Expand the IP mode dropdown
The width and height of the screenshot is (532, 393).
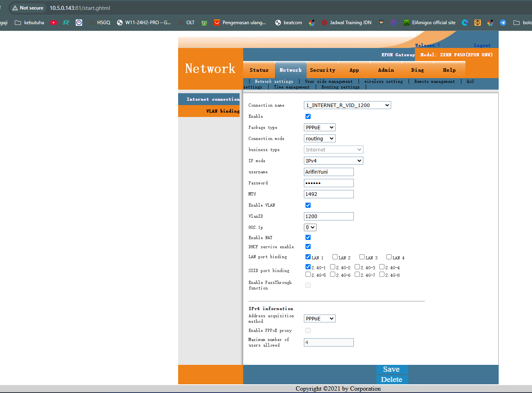[x=333, y=161]
